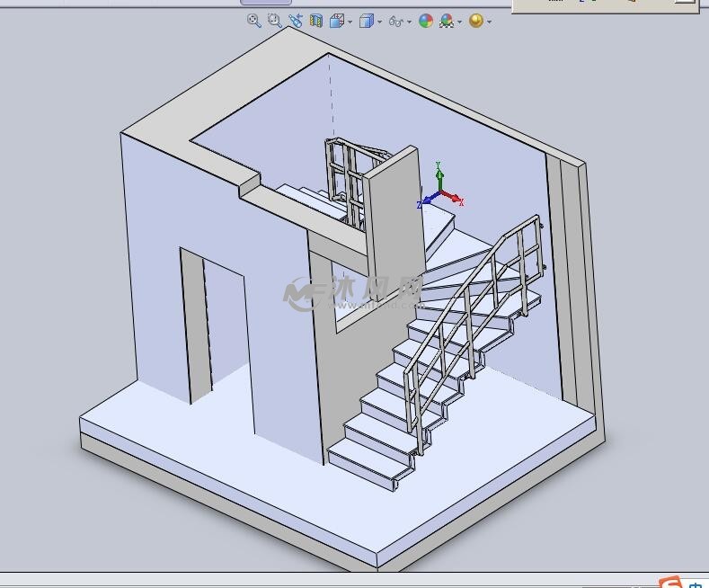The height and width of the screenshot is (588, 709).
Task: Expand the Apply Scene dropdown arrow
Action: pyautogui.click(x=460, y=22)
